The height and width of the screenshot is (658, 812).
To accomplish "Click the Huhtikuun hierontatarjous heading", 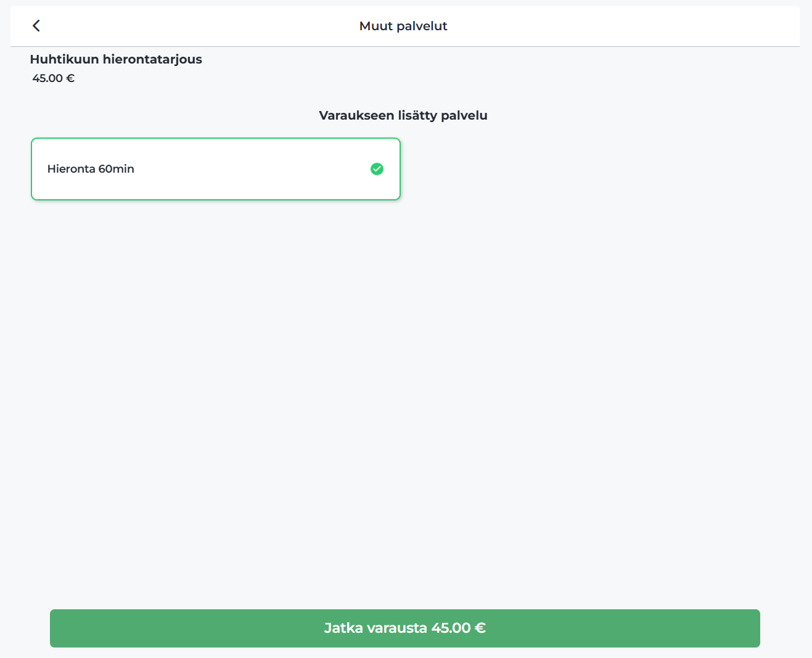I will (x=116, y=59).
